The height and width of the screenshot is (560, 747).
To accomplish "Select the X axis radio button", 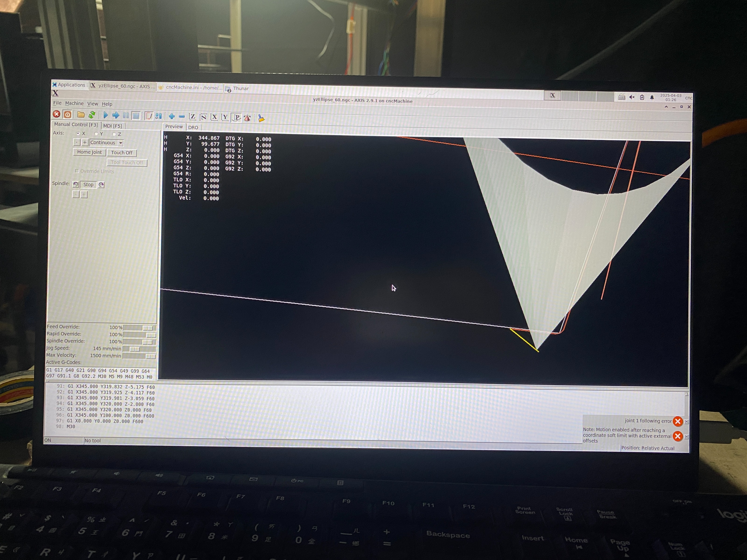I will pos(78,133).
